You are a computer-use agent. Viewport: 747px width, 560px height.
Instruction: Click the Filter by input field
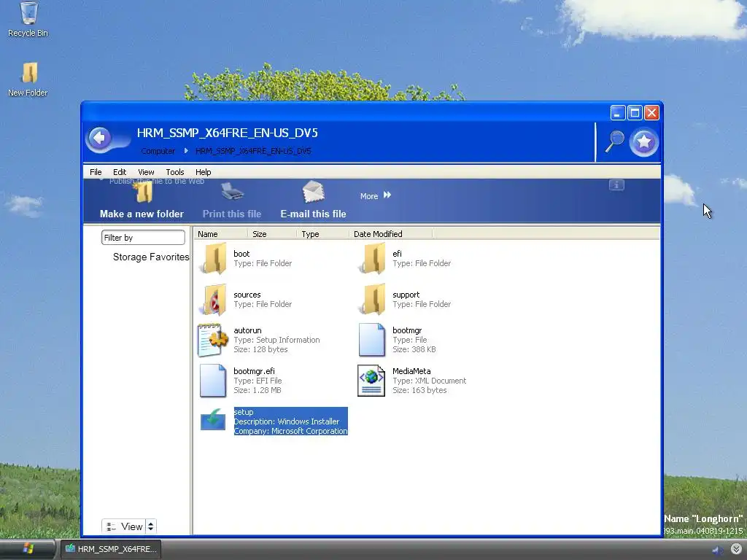(143, 237)
